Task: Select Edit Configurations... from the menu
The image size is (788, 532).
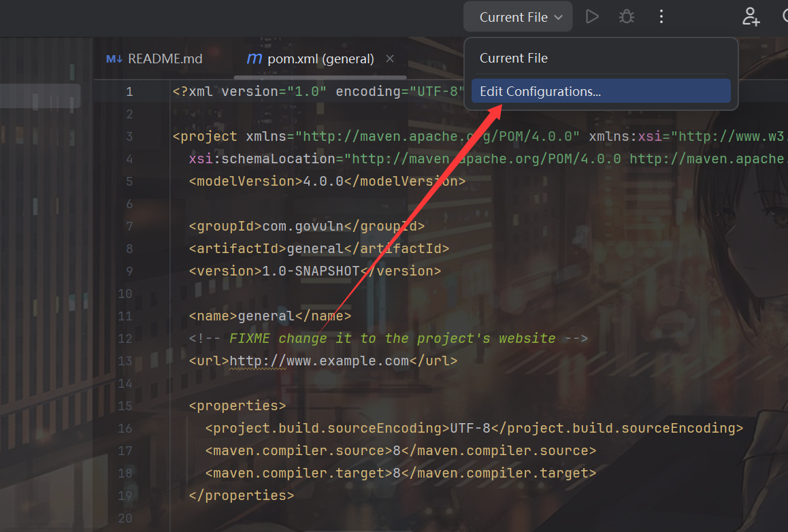Action: [x=540, y=91]
